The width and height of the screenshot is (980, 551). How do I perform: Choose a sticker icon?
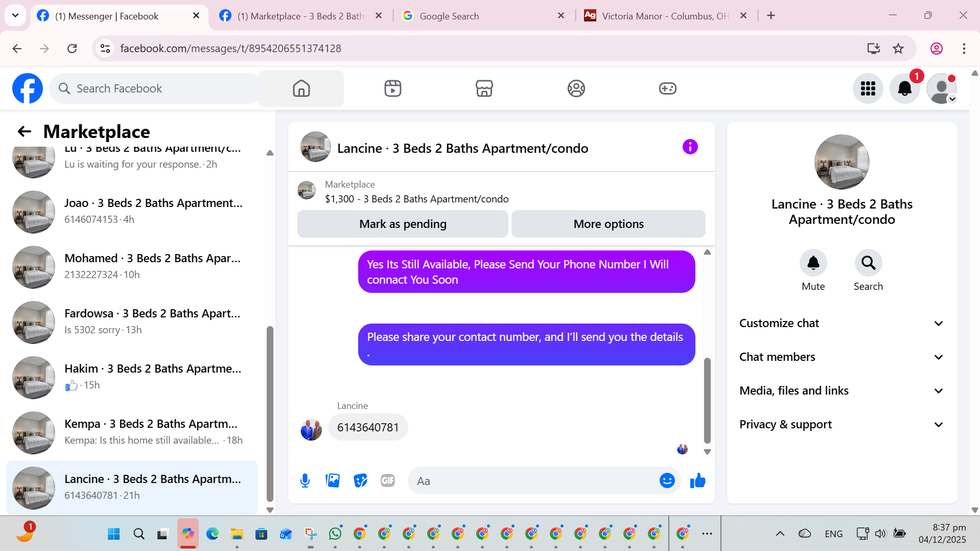tap(360, 480)
